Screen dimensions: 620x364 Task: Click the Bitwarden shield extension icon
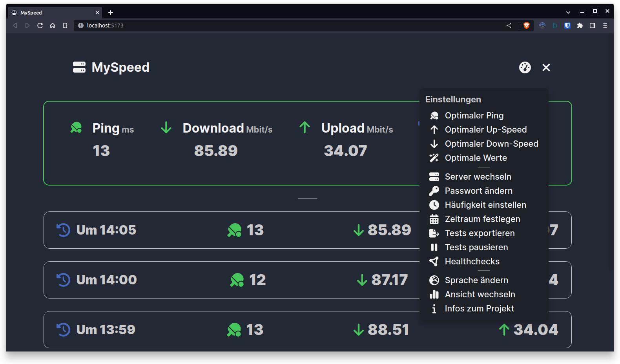[567, 25]
